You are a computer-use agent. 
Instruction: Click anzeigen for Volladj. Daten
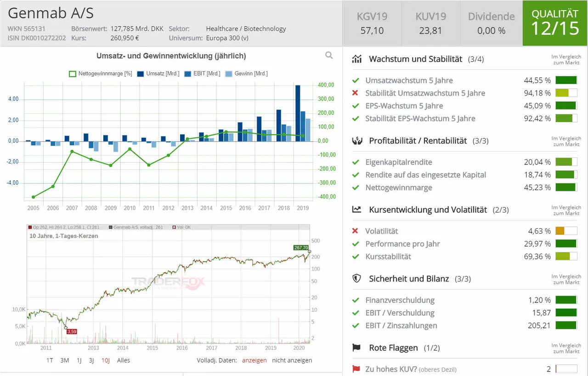point(254,360)
